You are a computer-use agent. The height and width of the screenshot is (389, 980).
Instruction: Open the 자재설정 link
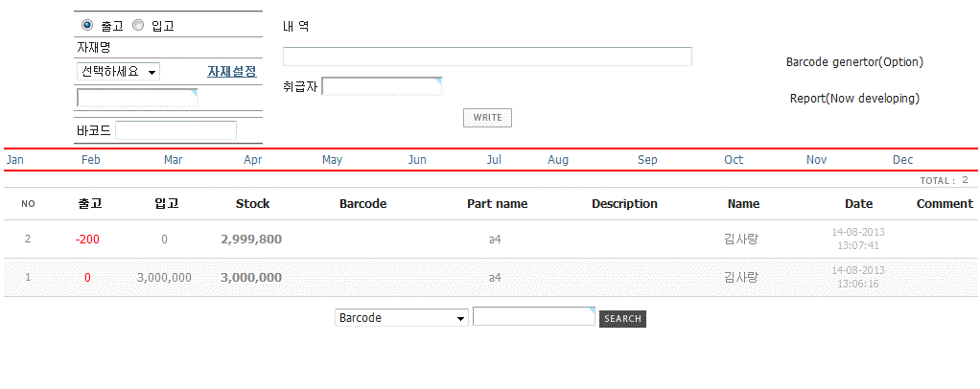point(232,71)
